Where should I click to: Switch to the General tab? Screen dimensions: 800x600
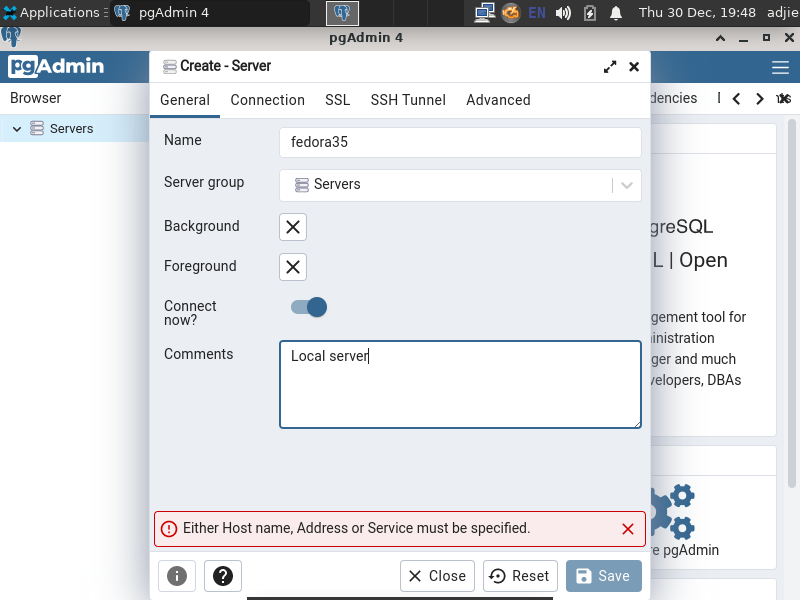coord(185,100)
